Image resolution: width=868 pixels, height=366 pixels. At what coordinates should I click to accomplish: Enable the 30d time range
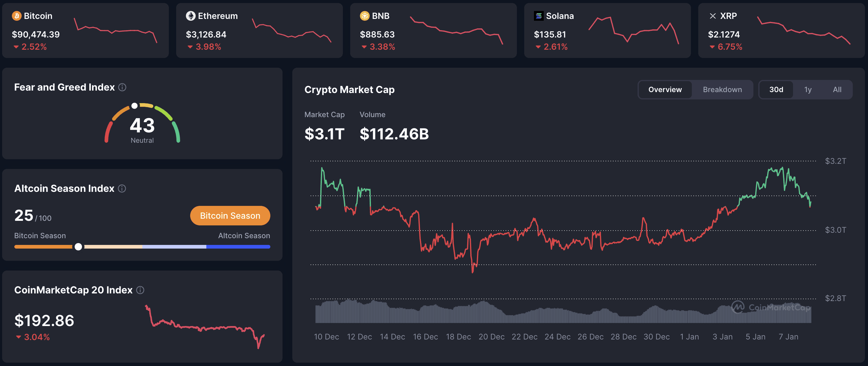pos(776,89)
